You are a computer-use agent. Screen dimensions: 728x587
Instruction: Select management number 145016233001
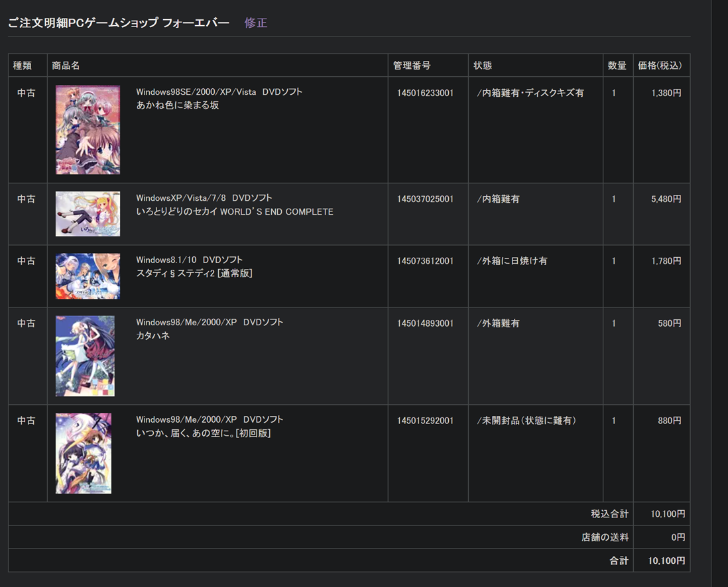tap(426, 93)
